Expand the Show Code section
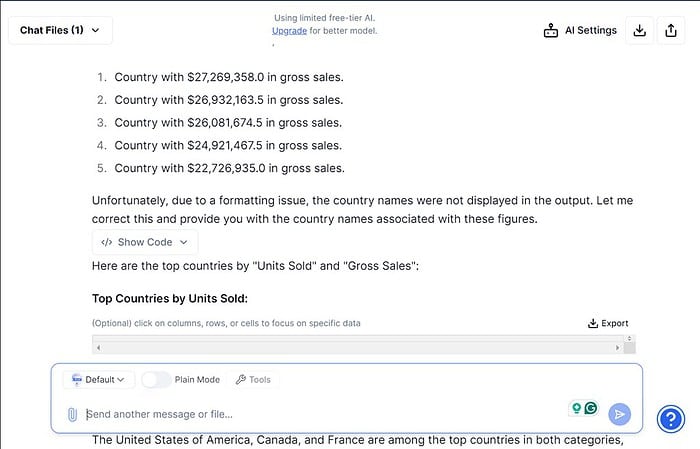Viewport: 700px width, 449px height. (x=145, y=242)
